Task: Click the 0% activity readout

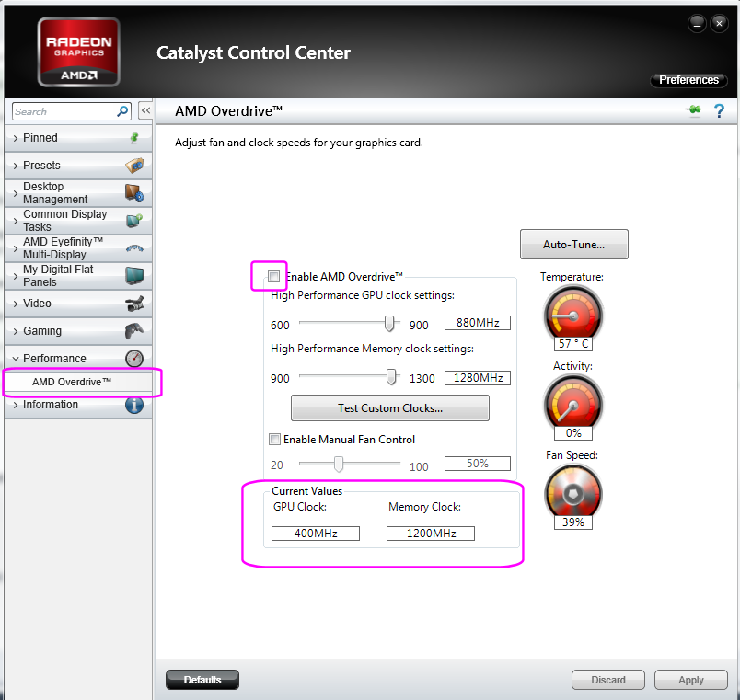Action: click(x=572, y=432)
